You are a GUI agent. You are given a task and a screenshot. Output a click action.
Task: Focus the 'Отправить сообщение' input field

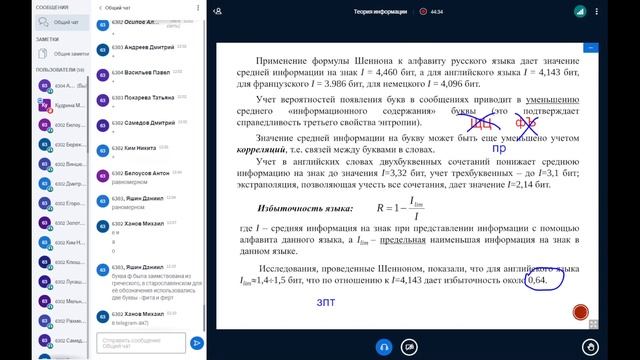tap(141, 343)
